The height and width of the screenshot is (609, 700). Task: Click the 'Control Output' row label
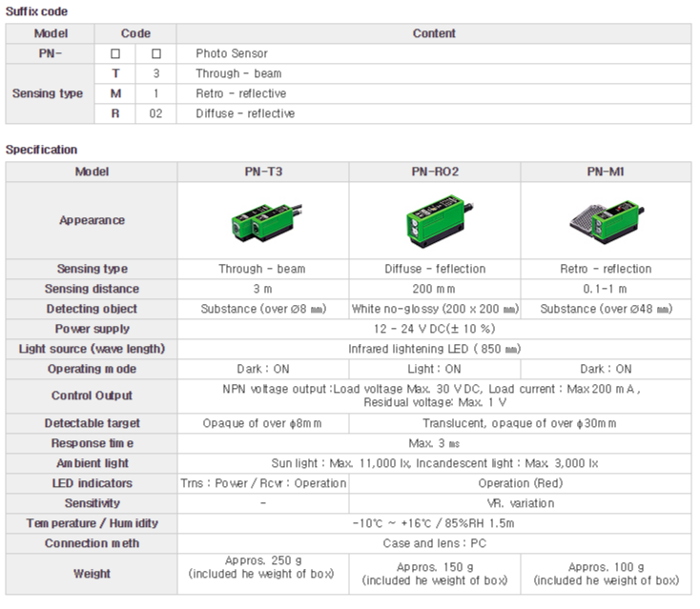click(92, 396)
